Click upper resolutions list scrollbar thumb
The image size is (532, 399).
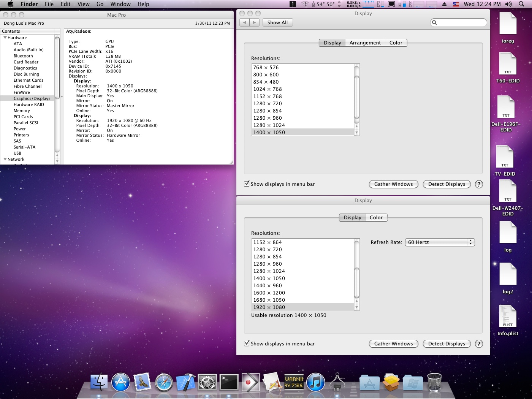pos(357,97)
